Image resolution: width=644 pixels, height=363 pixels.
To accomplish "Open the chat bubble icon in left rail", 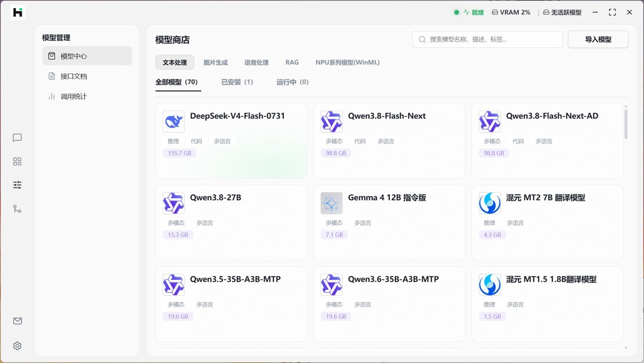I will click(x=17, y=138).
